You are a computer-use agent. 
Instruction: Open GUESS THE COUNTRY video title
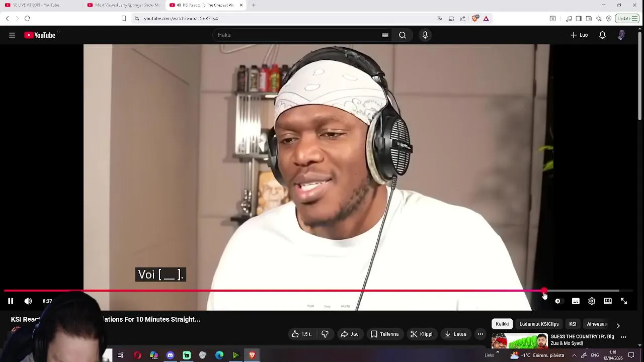coord(582,340)
